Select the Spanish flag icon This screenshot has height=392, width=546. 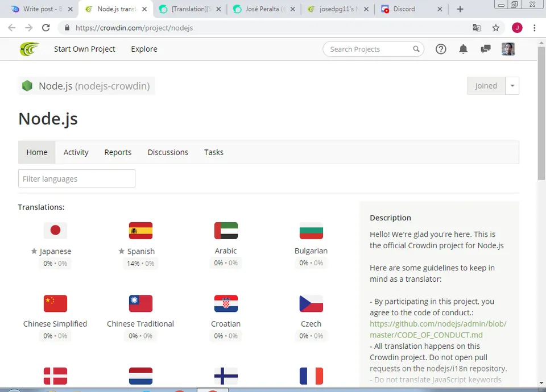[140, 230]
